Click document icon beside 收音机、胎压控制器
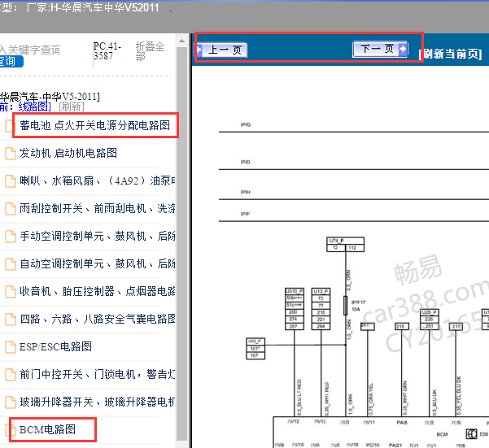 pyautogui.click(x=11, y=292)
